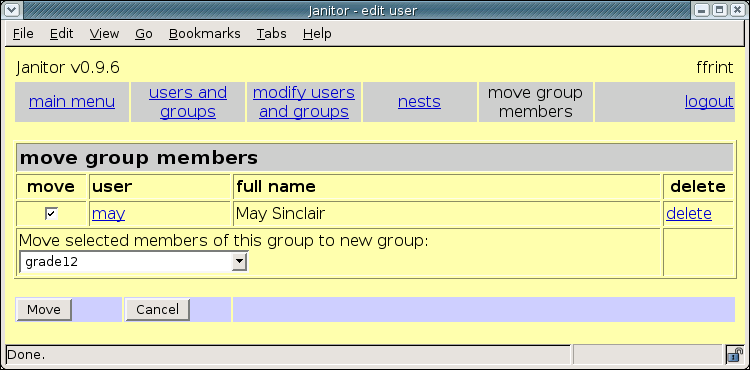Open the users and groups page
The image size is (750, 370).
[x=188, y=102]
